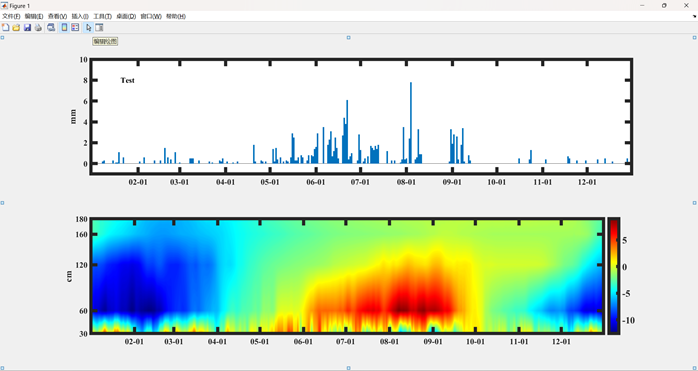Open the 窗口(W) menu
Viewport: 698px width, 371px height.
point(151,16)
